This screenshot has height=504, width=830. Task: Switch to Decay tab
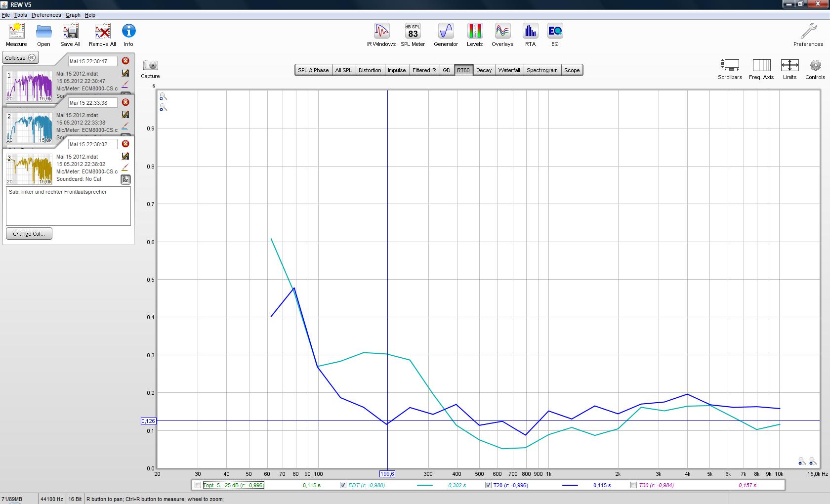pos(484,70)
